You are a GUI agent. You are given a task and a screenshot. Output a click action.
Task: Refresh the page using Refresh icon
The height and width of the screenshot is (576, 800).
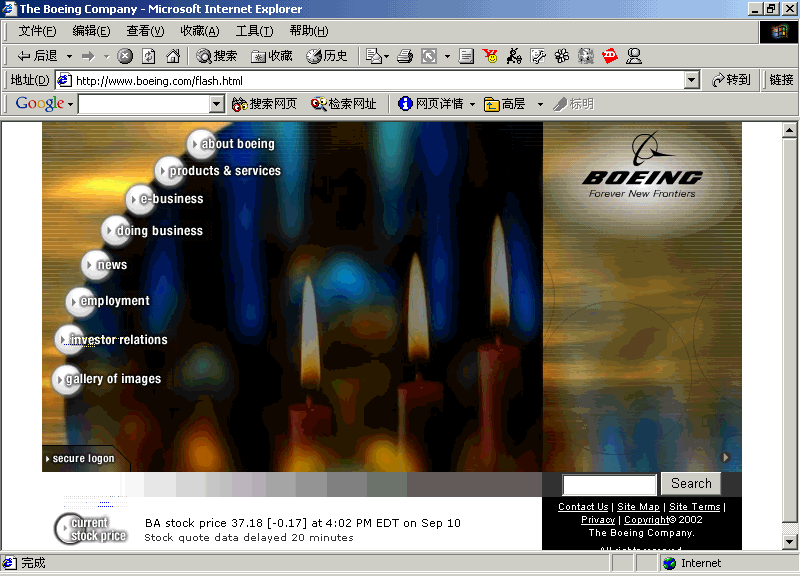point(148,56)
